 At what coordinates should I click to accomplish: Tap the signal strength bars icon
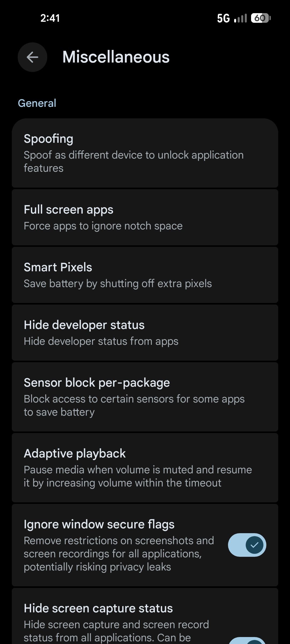(240, 18)
